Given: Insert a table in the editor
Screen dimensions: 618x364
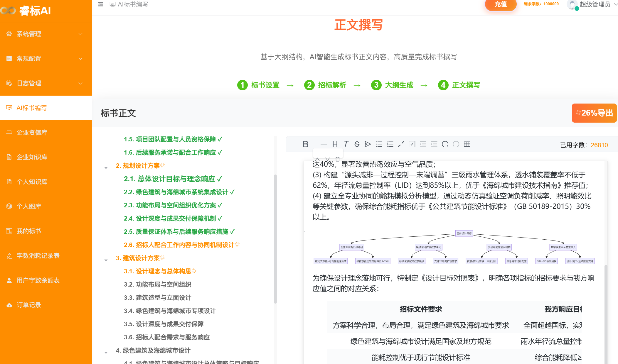Looking at the screenshot, I should pyautogui.click(x=467, y=144).
